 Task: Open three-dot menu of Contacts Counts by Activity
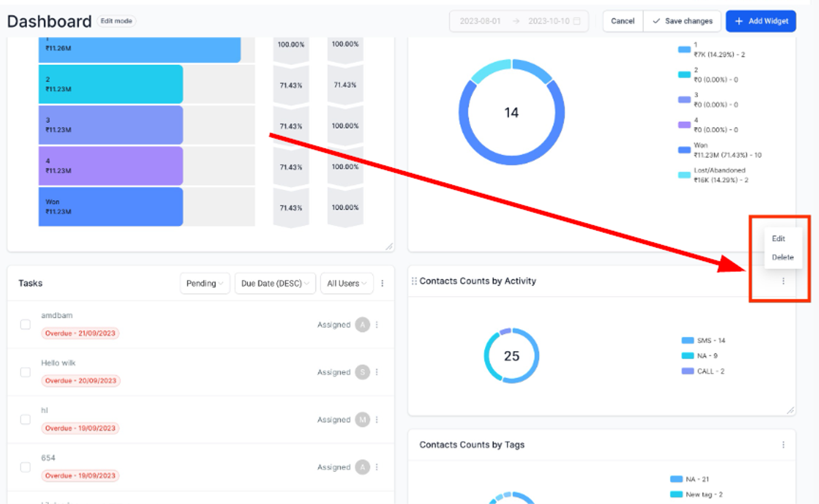tap(783, 281)
